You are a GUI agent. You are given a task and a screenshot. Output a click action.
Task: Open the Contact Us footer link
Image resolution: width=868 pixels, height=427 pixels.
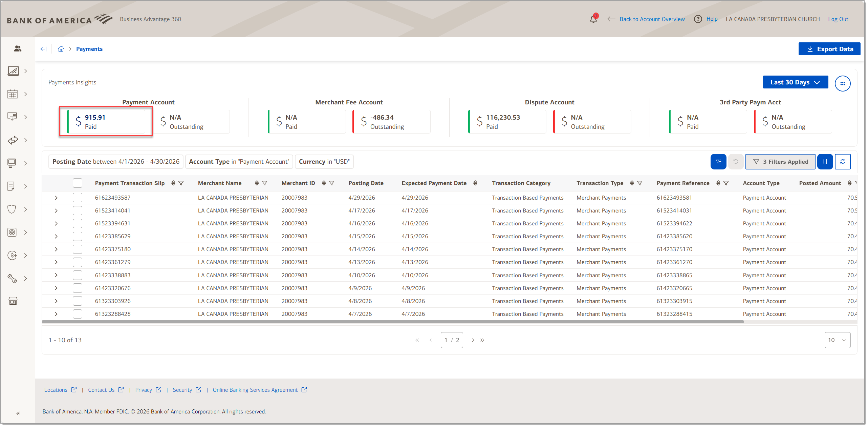coord(106,390)
